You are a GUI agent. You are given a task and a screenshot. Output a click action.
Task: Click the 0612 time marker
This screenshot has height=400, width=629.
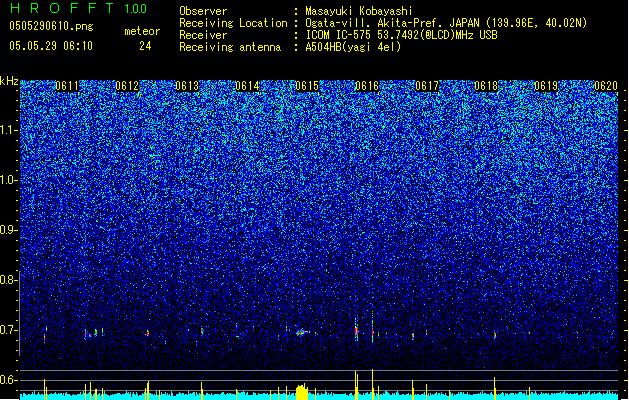click(x=127, y=86)
